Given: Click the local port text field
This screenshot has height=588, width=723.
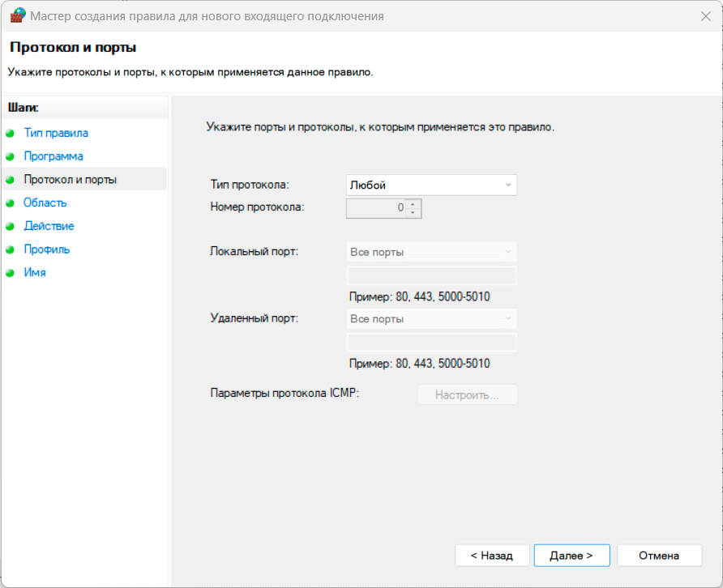Looking at the screenshot, I should click(431, 276).
